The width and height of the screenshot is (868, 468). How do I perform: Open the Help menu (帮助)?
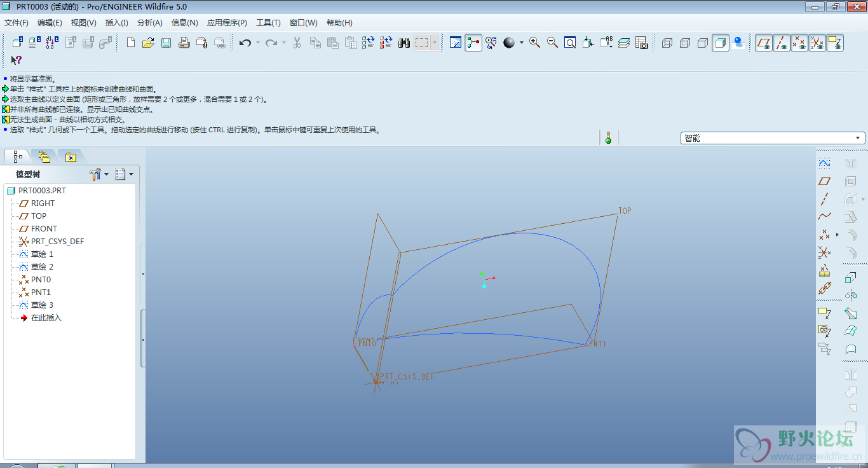point(339,22)
